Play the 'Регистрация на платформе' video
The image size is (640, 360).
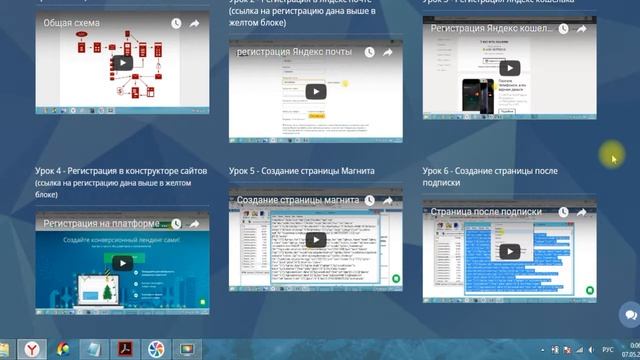122,263
